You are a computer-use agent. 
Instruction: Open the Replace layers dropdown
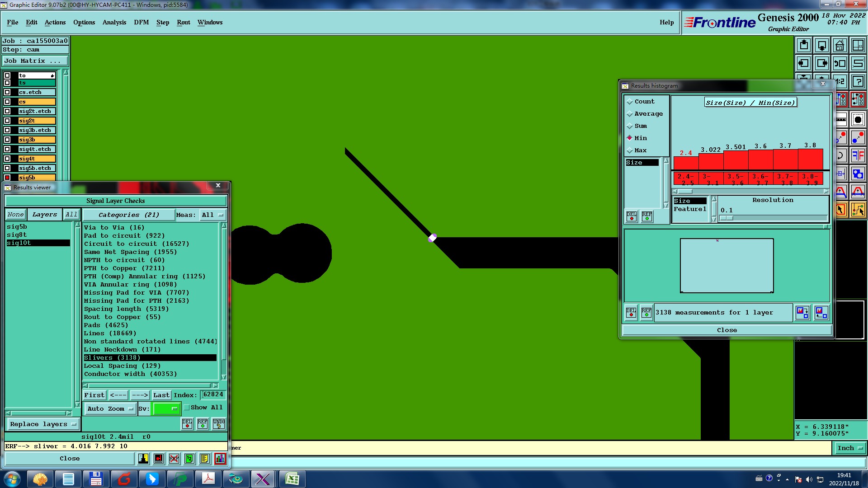pyautogui.click(x=42, y=424)
